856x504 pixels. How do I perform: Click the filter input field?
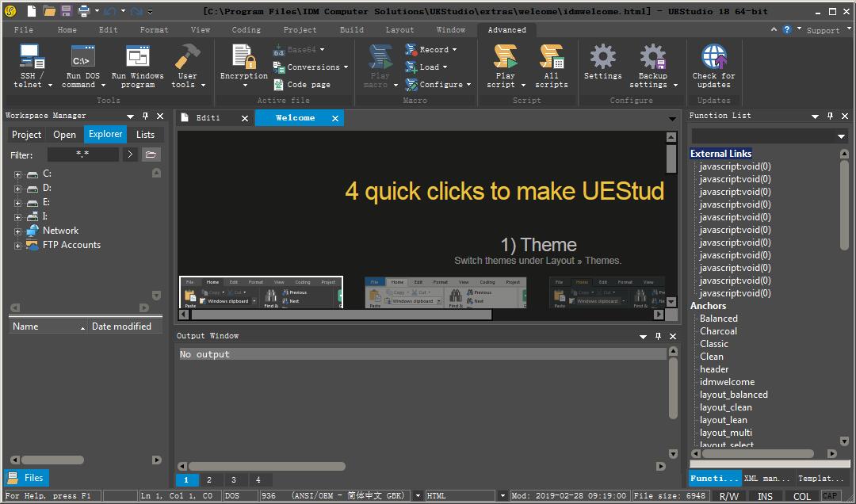point(82,155)
